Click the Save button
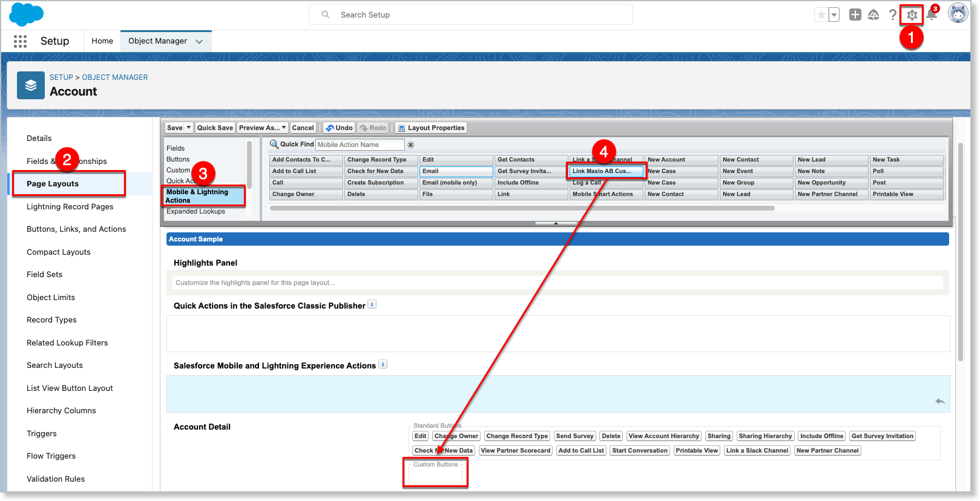 coord(175,128)
